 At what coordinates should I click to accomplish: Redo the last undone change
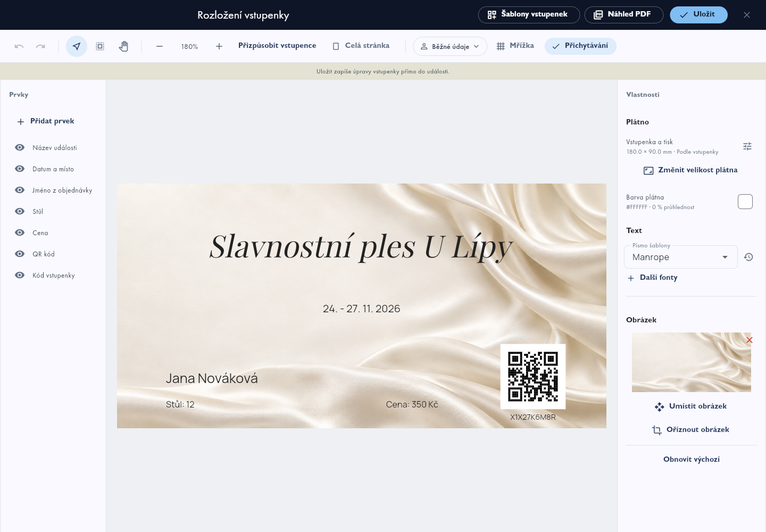click(x=40, y=46)
